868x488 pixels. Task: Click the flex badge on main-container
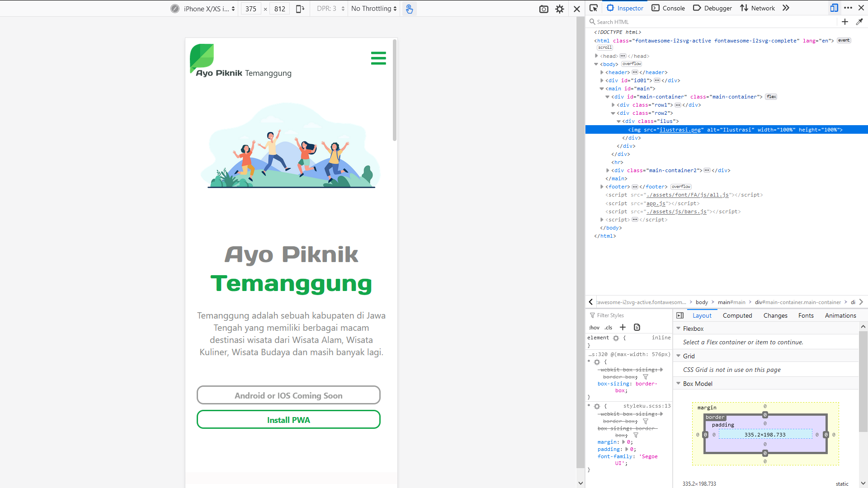point(771,97)
